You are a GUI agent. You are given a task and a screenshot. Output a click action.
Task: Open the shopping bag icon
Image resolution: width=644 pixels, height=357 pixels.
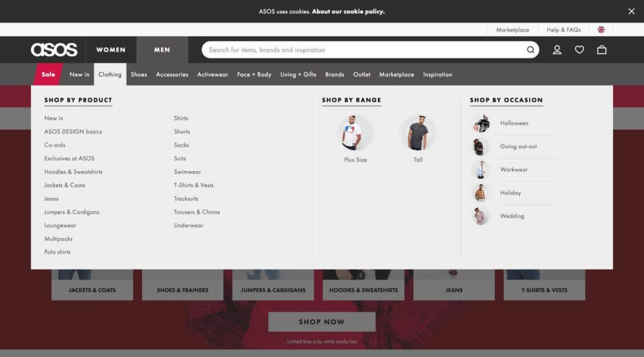click(x=602, y=50)
